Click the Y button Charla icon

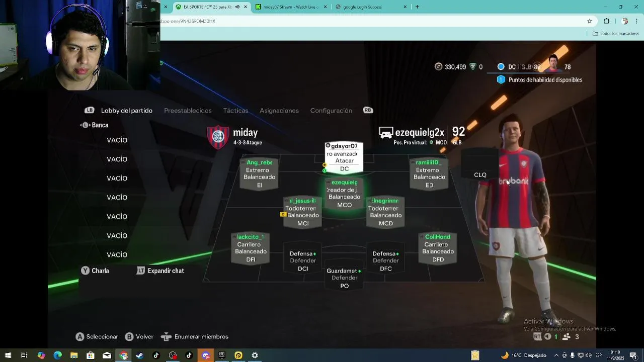pyautogui.click(x=86, y=271)
